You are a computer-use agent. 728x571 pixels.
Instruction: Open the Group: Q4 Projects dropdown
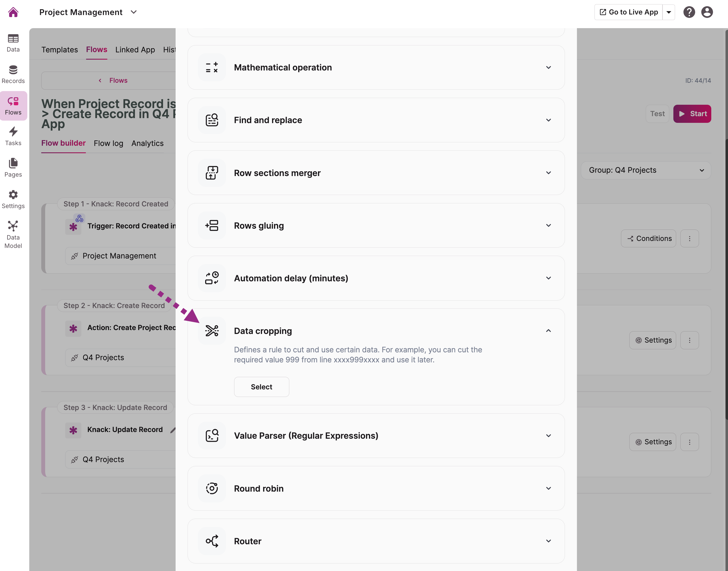click(646, 170)
